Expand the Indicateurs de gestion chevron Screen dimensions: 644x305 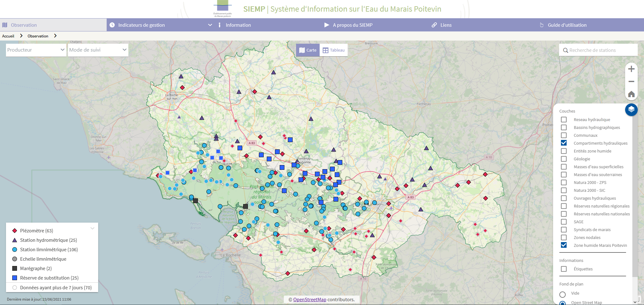point(210,25)
